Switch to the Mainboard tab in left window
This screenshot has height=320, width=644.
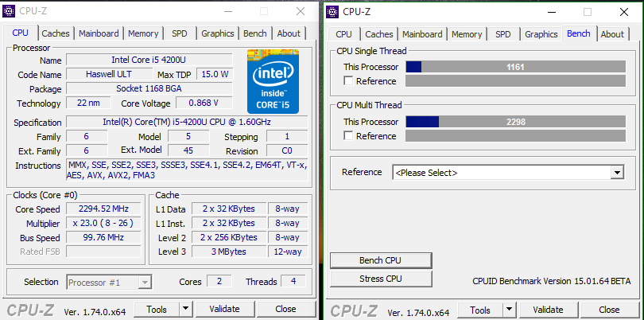pos(99,33)
